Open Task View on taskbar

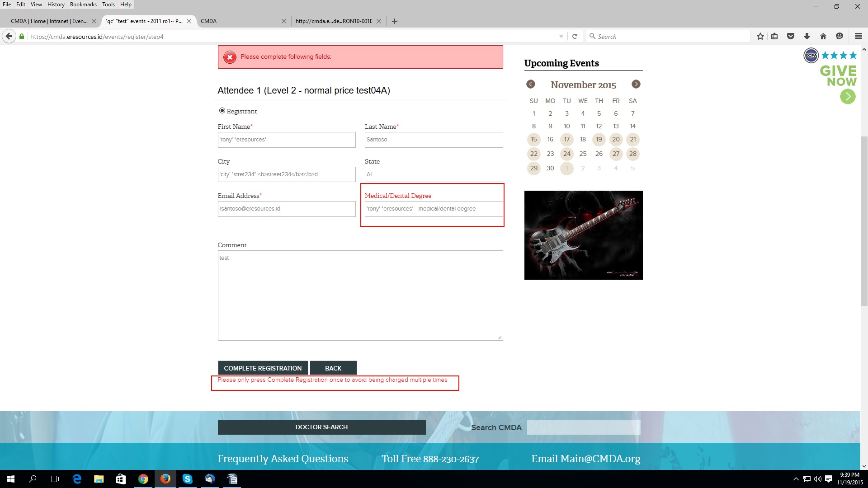54,479
